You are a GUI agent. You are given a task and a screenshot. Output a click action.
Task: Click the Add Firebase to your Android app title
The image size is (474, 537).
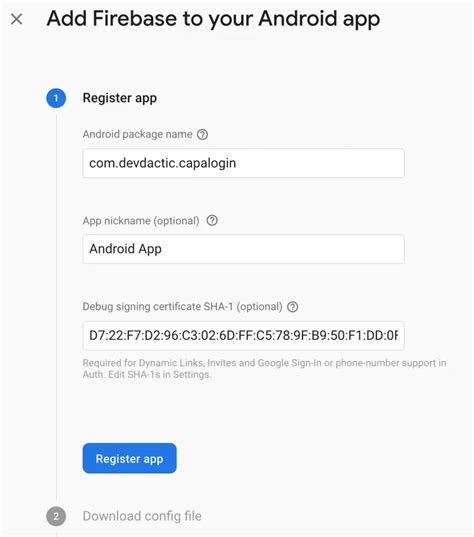pos(213,19)
